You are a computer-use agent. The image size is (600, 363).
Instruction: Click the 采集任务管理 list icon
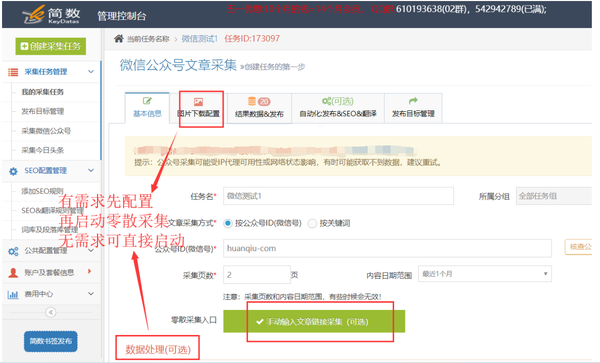click(x=13, y=72)
